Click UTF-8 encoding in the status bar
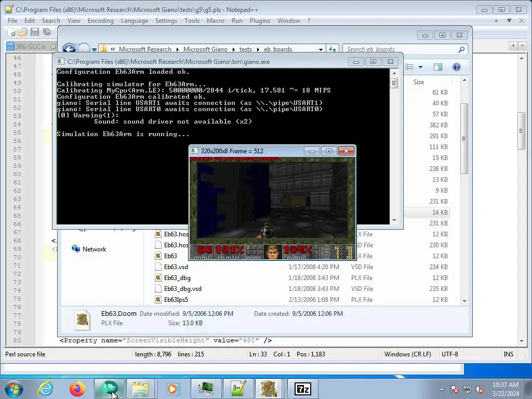532x399 pixels. [x=449, y=354]
